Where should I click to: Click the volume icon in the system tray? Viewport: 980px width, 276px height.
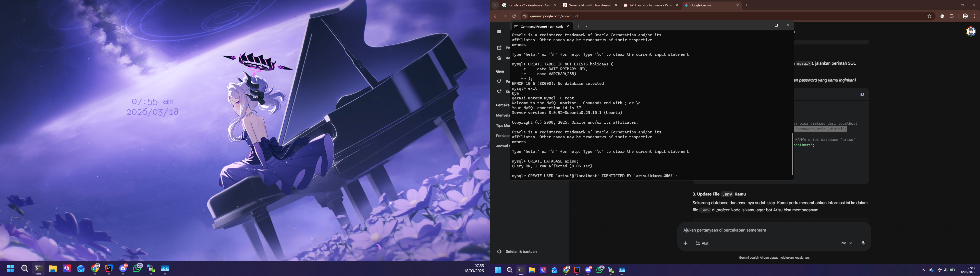coord(946,270)
